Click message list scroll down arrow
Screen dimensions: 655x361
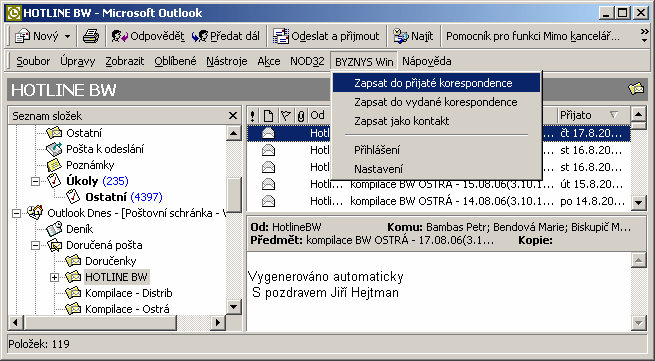639,202
